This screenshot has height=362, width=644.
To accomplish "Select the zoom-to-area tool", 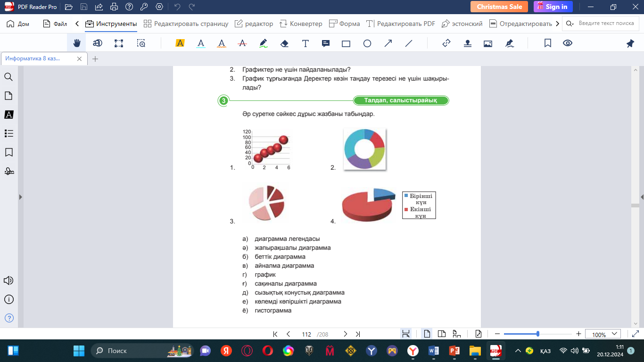I will (x=141, y=43).
